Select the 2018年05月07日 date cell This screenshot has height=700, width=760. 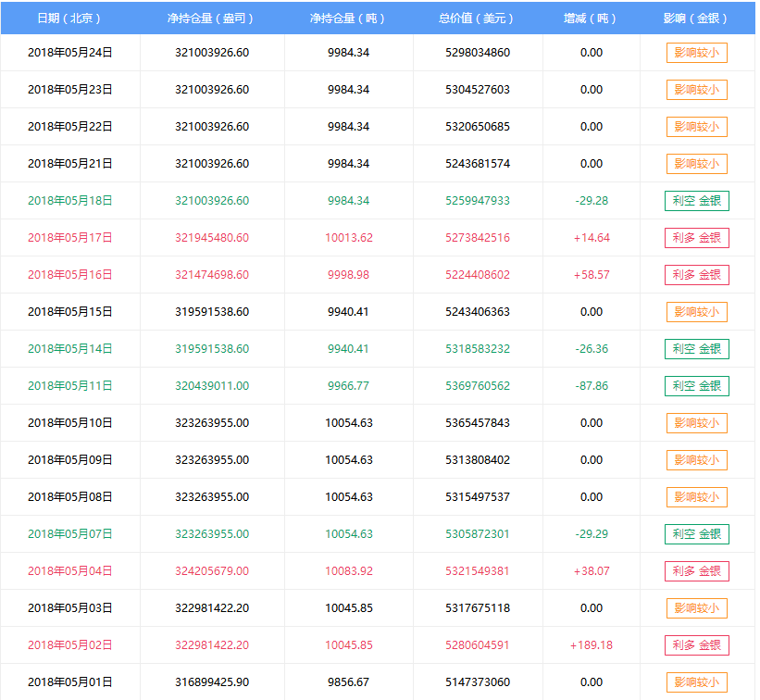click(x=69, y=534)
